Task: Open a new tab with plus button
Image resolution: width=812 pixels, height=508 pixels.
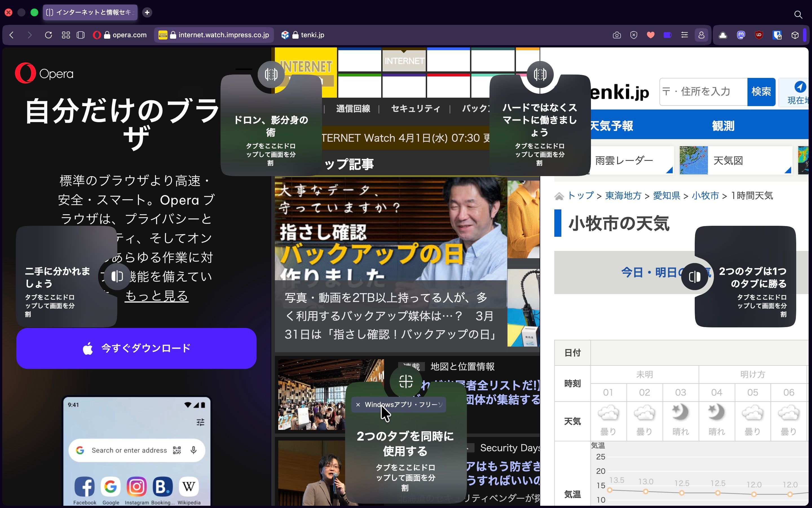Action: pyautogui.click(x=147, y=12)
